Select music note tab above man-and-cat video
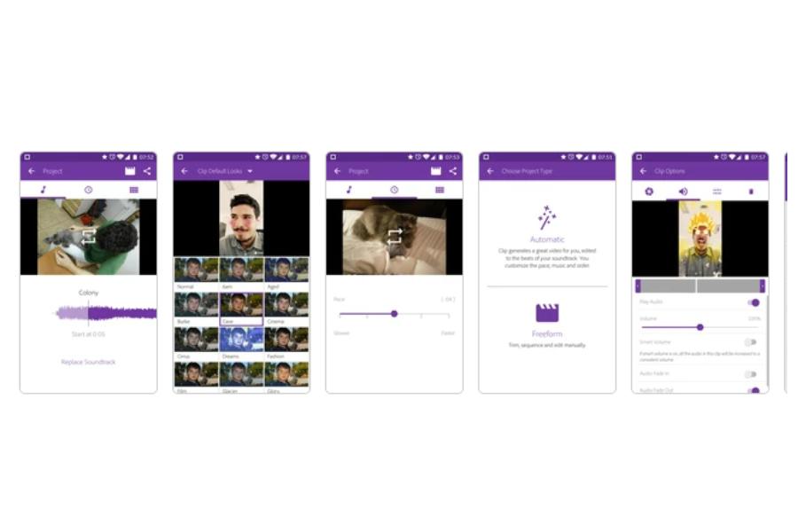 [43, 190]
